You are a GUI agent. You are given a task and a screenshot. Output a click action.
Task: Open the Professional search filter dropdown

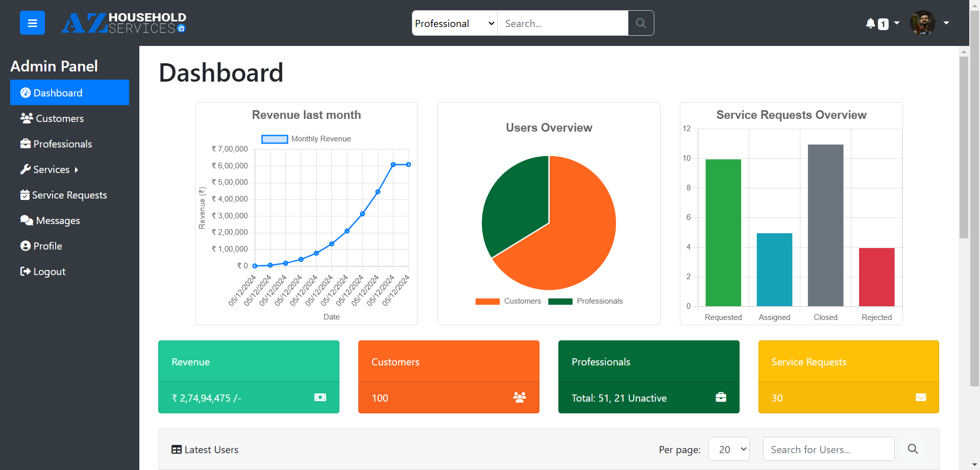point(453,23)
